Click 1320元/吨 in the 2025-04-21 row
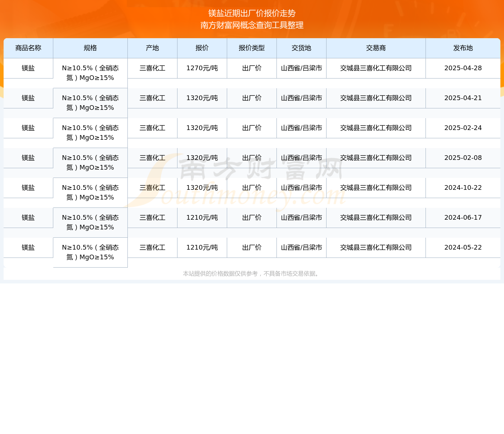Viewport: 504px width, 434px height. click(202, 98)
